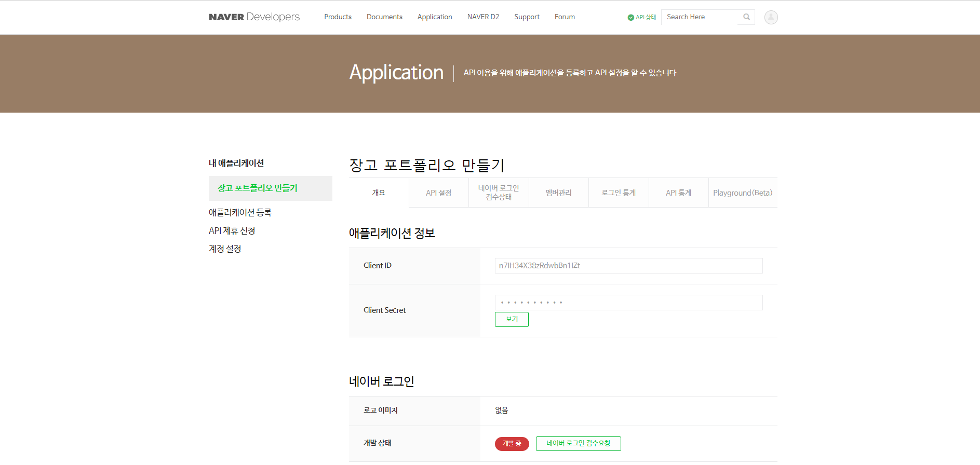Click the 내 애플리케이션 sidebar heading
The width and height of the screenshot is (980, 465).
point(236,163)
